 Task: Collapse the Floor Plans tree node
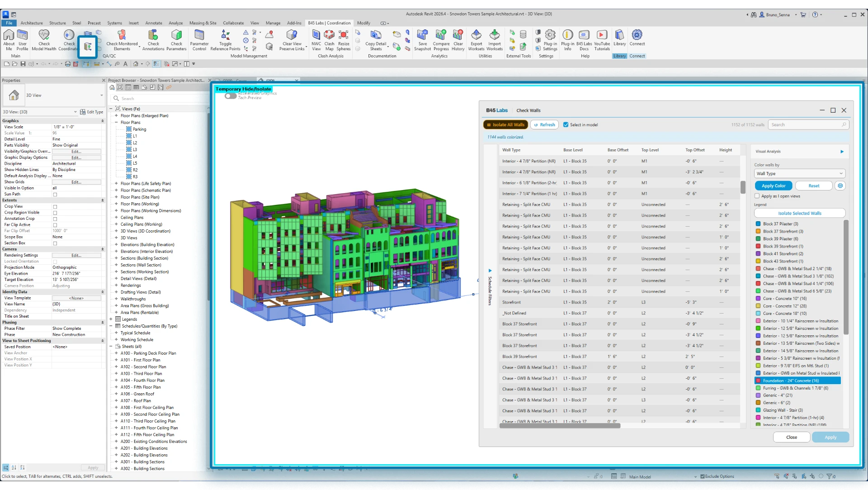[116, 123]
